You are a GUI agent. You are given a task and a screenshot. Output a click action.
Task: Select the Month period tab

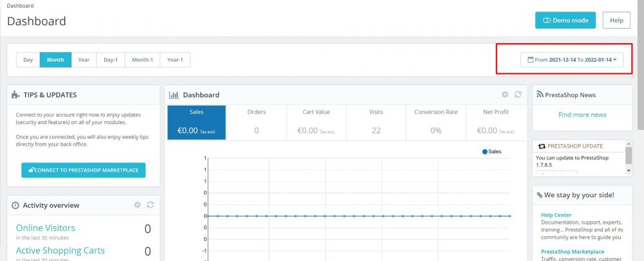[x=55, y=60]
